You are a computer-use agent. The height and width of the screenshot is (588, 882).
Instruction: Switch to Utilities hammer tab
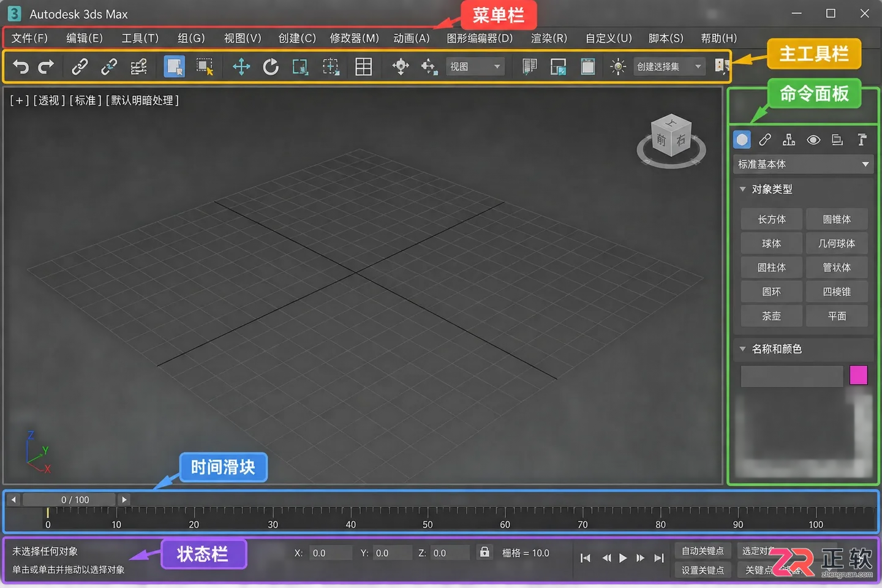click(x=862, y=140)
